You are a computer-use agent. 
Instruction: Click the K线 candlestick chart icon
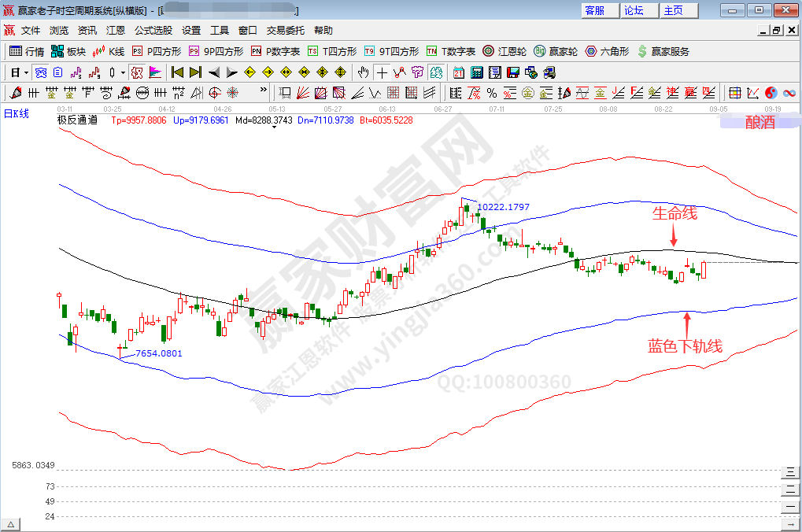click(x=109, y=51)
